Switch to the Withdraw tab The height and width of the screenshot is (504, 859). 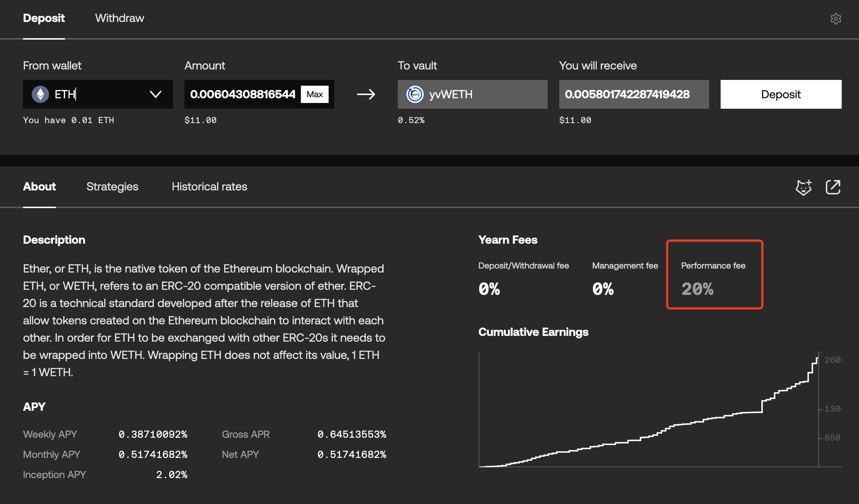coord(119,18)
